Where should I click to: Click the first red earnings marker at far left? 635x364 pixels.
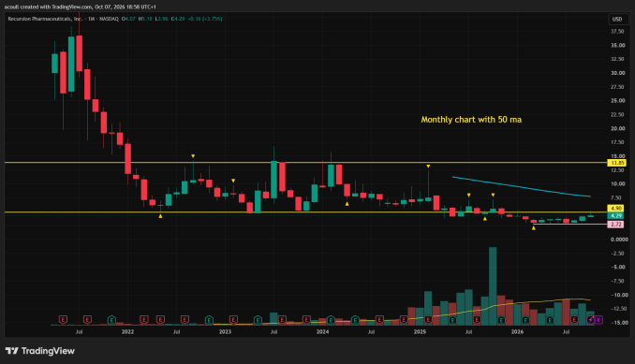pyautogui.click(x=63, y=320)
